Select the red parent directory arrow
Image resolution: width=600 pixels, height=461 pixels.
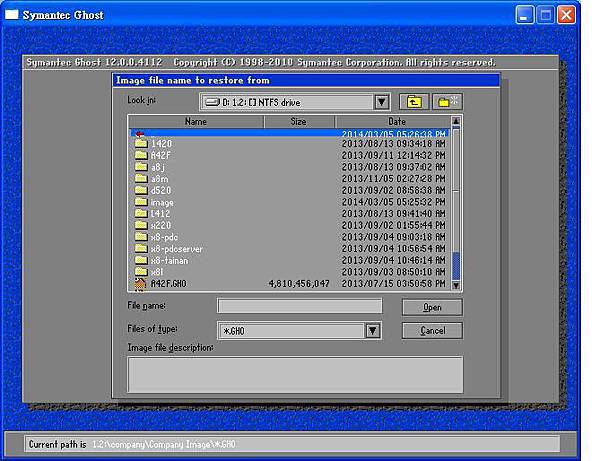pyautogui.click(x=140, y=134)
